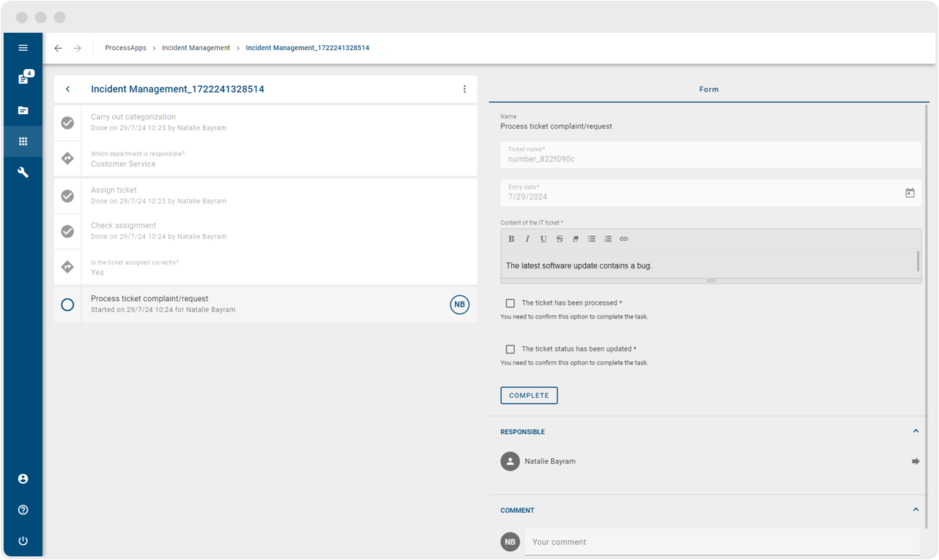Open the three-dot options menu
The height and width of the screenshot is (560, 939).
tap(464, 89)
